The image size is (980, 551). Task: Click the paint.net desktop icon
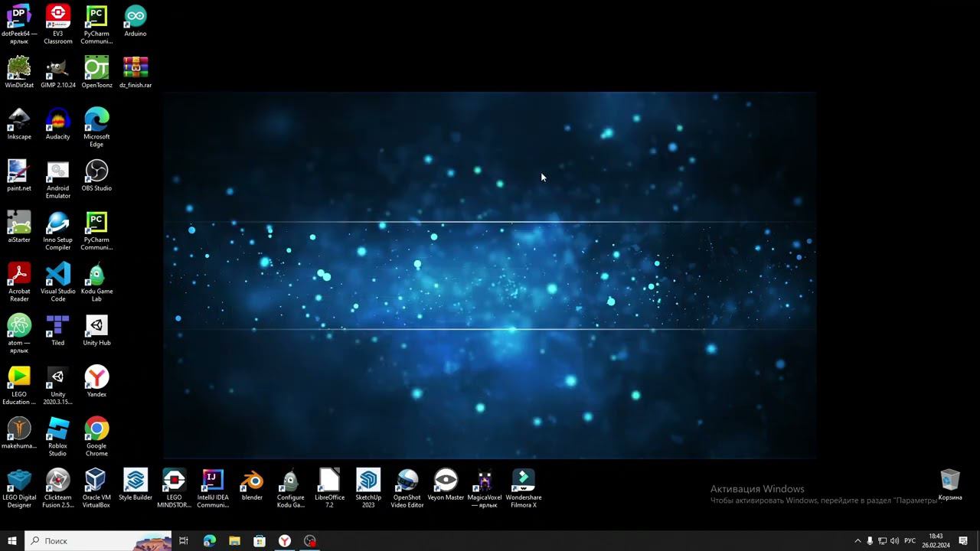pyautogui.click(x=19, y=174)
